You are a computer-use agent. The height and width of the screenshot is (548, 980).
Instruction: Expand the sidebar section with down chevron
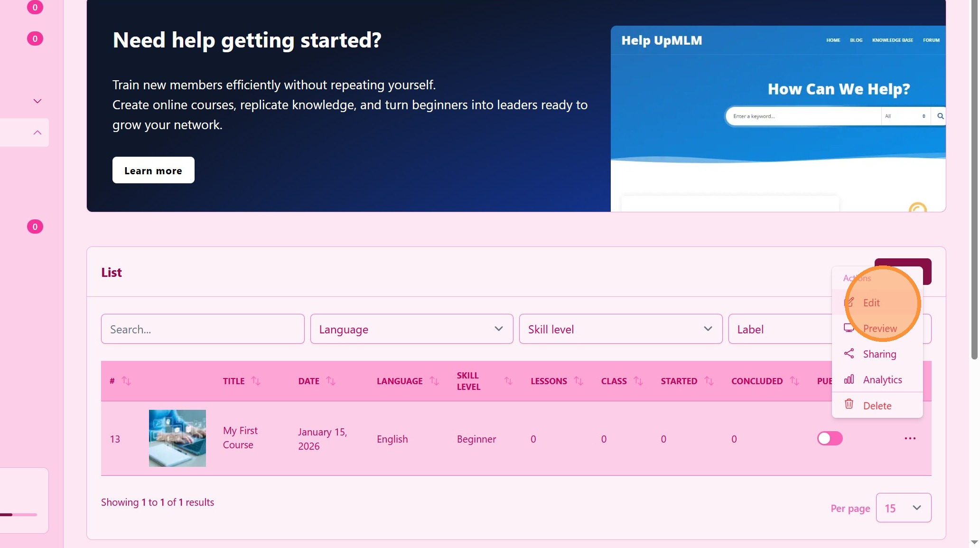37,101
